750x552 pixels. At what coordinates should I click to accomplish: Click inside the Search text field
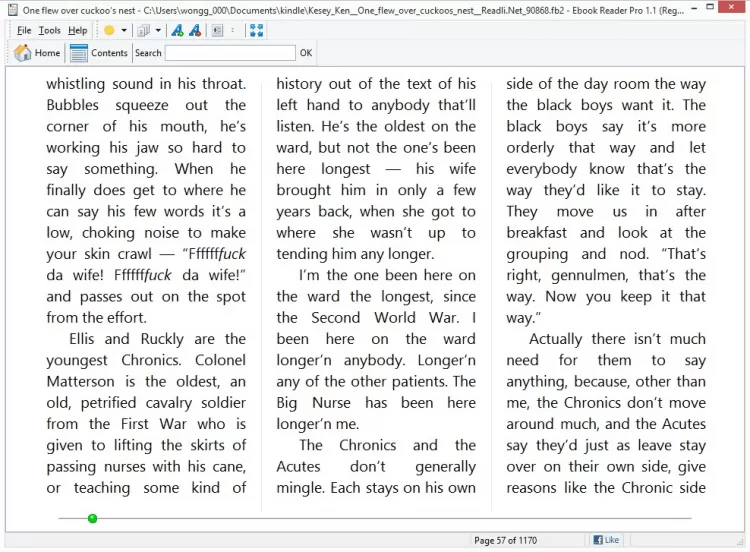(230, 53)
